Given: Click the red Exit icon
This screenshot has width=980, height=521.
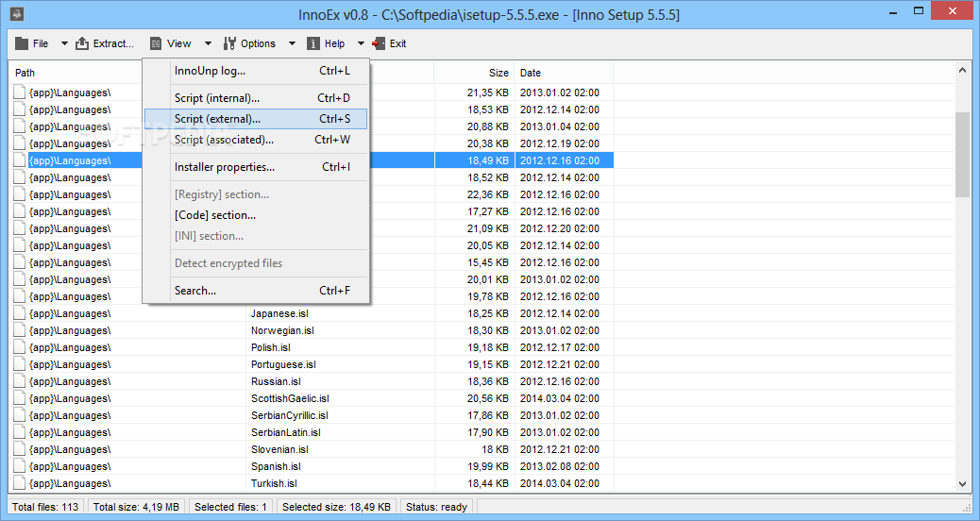Looking at the screenshot, I should point(379,43).
